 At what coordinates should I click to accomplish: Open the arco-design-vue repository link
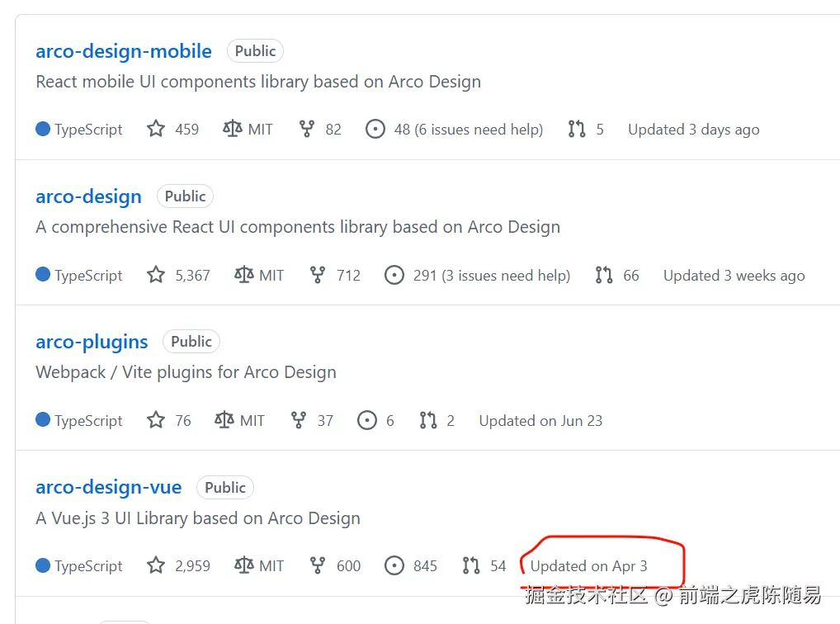[x=108, y=487]
